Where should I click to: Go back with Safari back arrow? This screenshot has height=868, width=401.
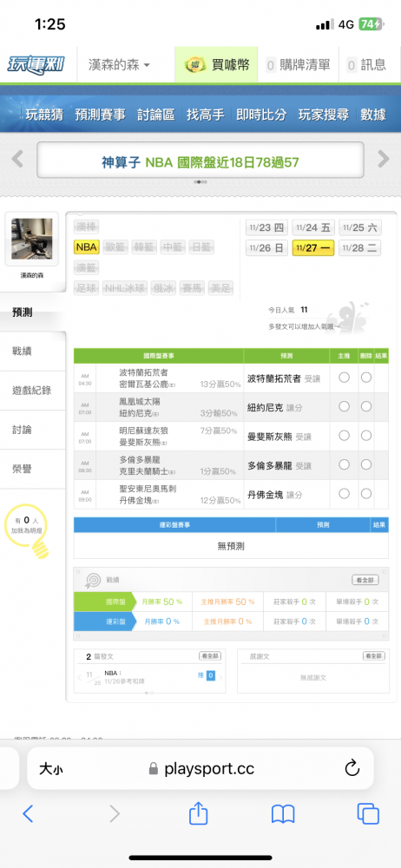pos(28,814)
